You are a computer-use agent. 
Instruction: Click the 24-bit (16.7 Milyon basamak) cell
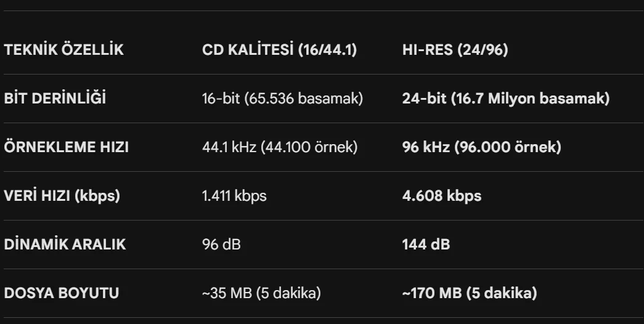[x=506, y=99]
